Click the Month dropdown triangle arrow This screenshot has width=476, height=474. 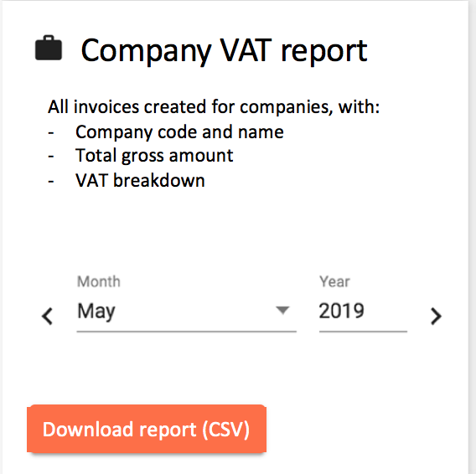pyautogui.click(x=282, y=310)
